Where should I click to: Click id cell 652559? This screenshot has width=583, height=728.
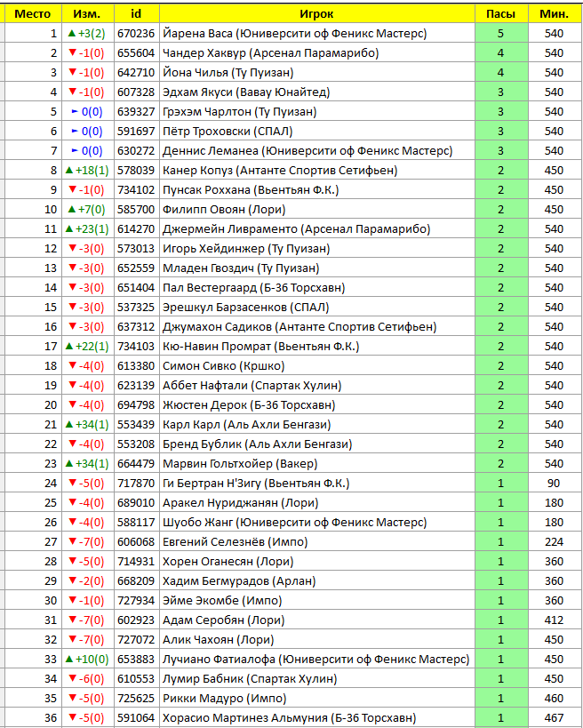coord(136,268)
